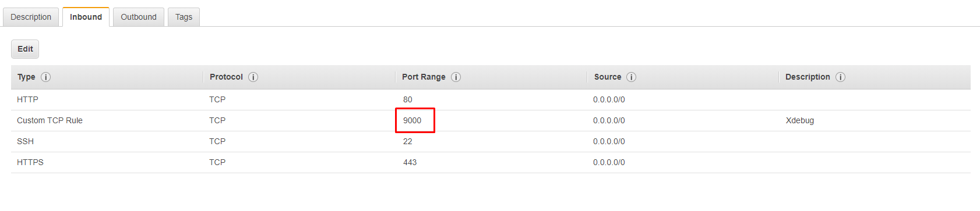The image size is (980, 211).
Task: Click port 443 in the HTTPS row
Action: click(x=410, y=162)
